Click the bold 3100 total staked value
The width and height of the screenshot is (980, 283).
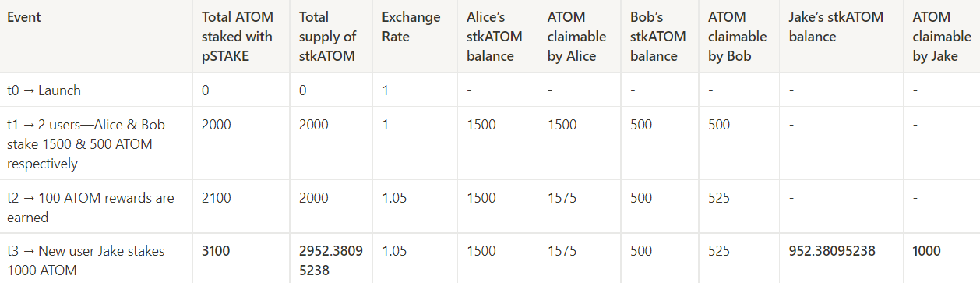217,251
